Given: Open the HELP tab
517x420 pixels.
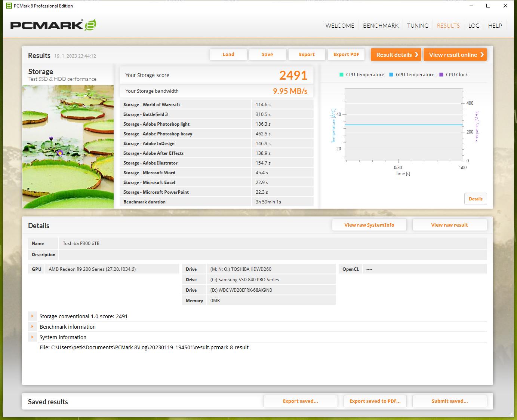Looking at the screenshot, I should [x=495, y=25].
